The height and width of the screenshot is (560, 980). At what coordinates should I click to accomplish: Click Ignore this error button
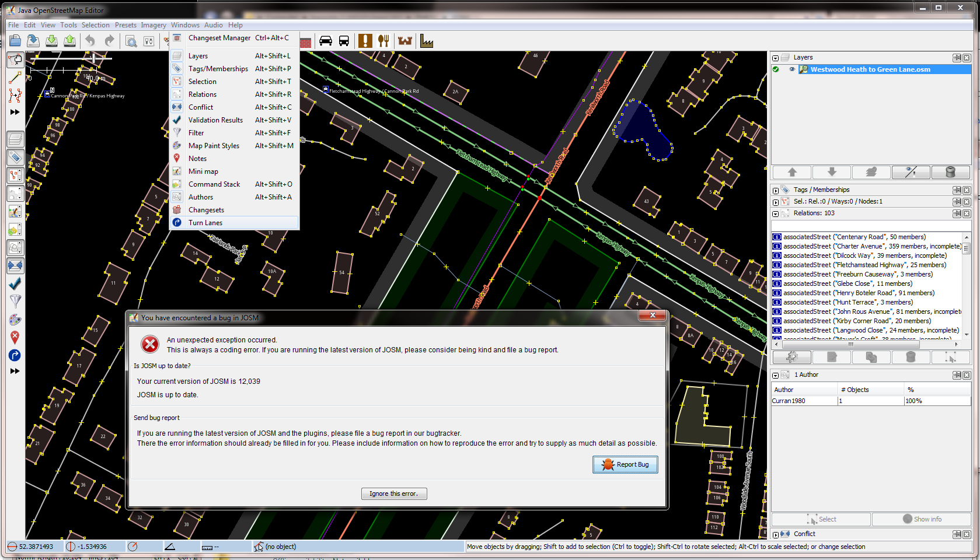(394, 494)
